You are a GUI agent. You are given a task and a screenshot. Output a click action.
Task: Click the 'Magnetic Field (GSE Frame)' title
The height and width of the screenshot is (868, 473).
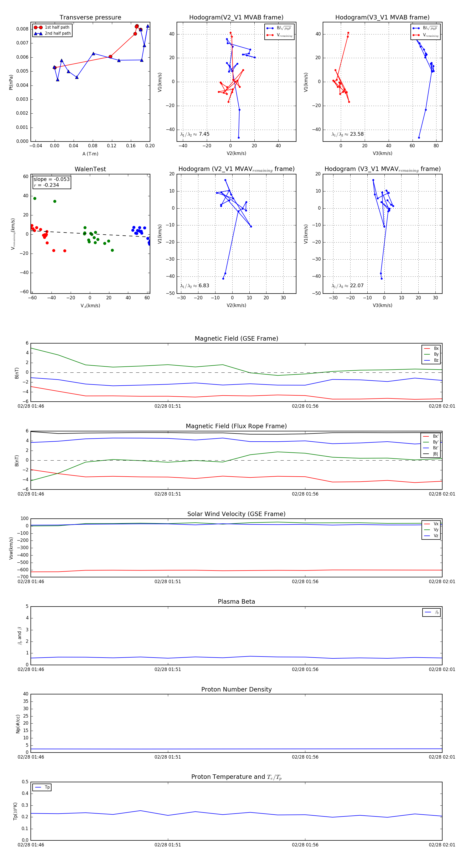tap(236, 338)
